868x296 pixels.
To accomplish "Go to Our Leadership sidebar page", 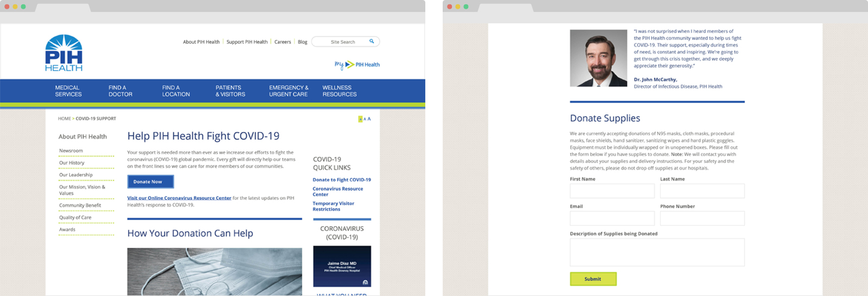I will [76, 175].
